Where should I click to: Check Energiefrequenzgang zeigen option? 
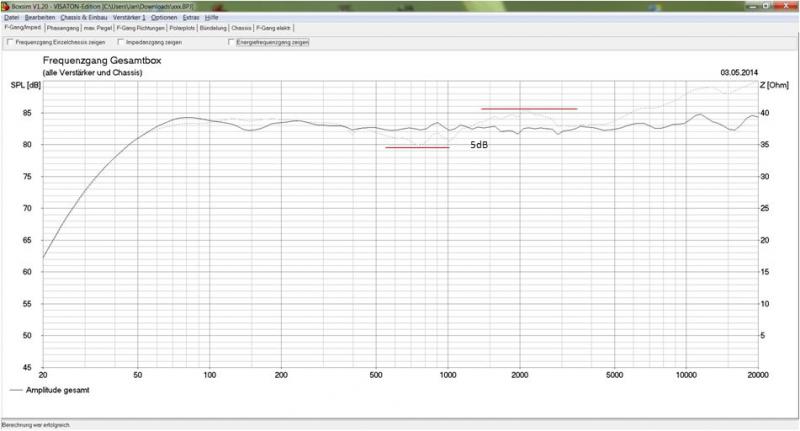tap(231, 43)
